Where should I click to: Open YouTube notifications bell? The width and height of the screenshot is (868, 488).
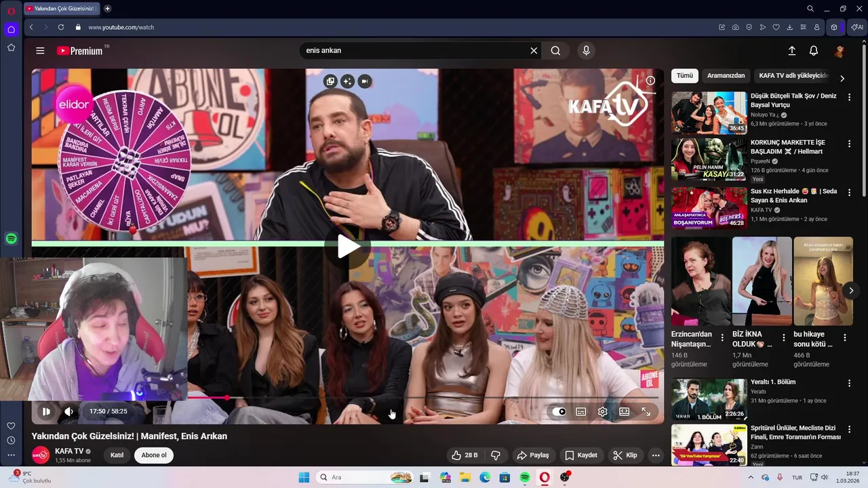click(x=814, y=51)
